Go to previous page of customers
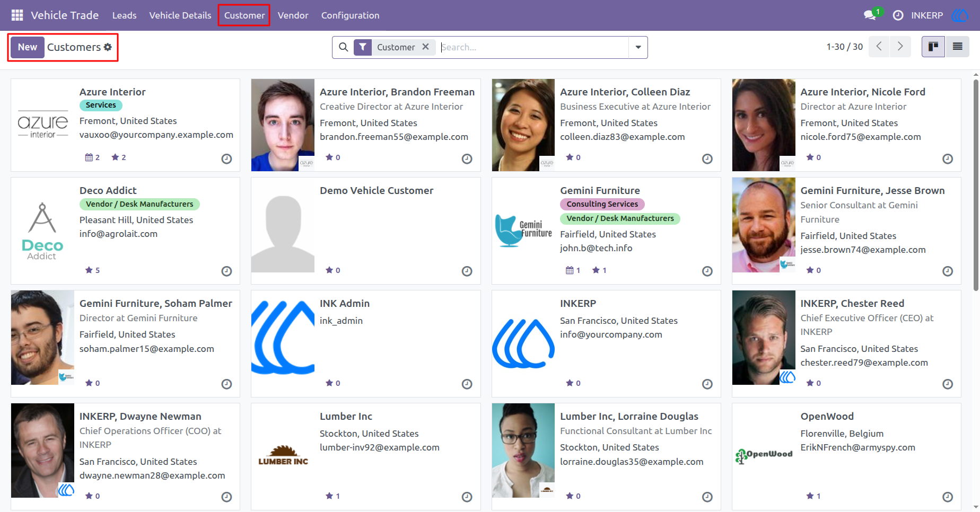The image size is (980, 512). (879, 47)
